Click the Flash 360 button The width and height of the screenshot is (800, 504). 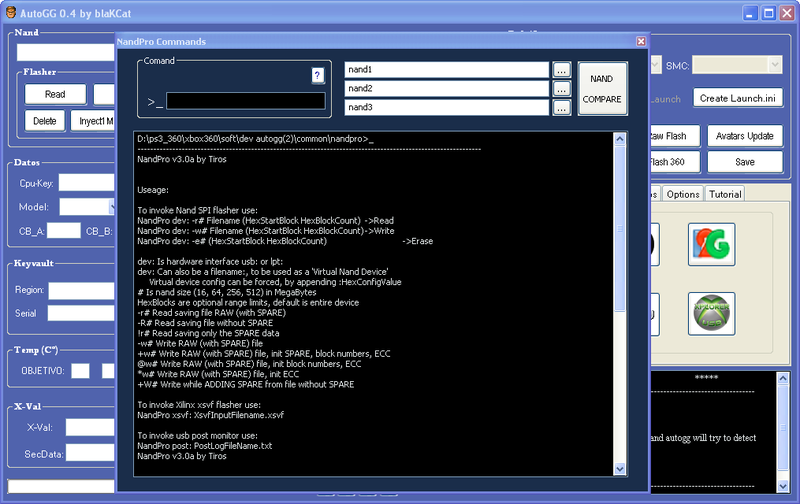(x=674, y=162)
